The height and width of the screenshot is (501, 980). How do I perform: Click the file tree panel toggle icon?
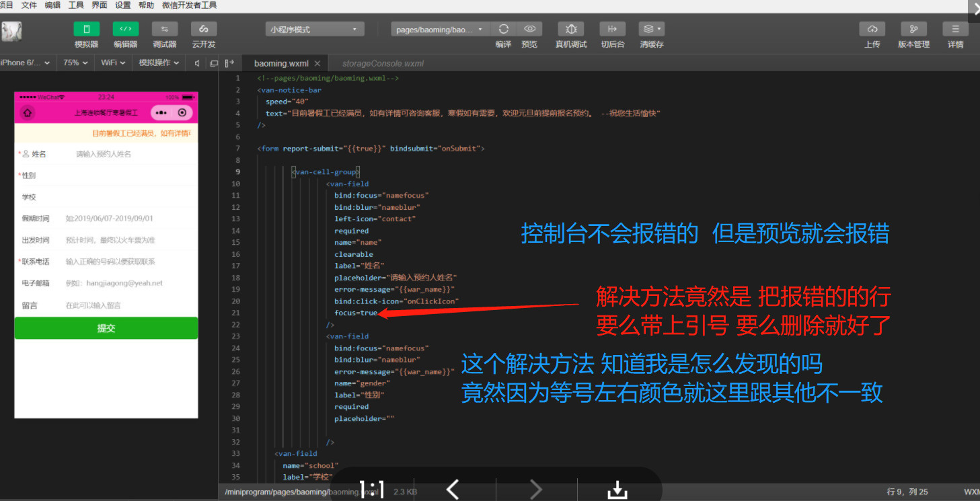coord(229,63)
